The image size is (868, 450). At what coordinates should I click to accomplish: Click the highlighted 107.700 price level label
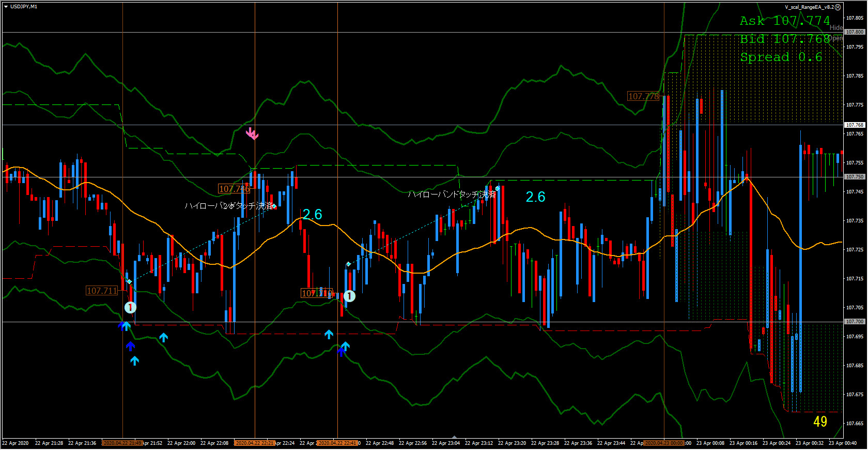tap(855, 322)
